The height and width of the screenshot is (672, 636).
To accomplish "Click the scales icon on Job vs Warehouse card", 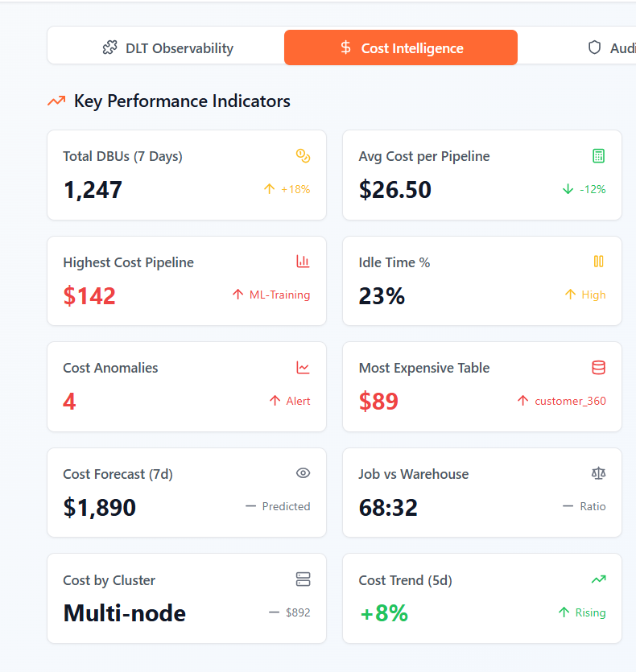I will (597, 473).
